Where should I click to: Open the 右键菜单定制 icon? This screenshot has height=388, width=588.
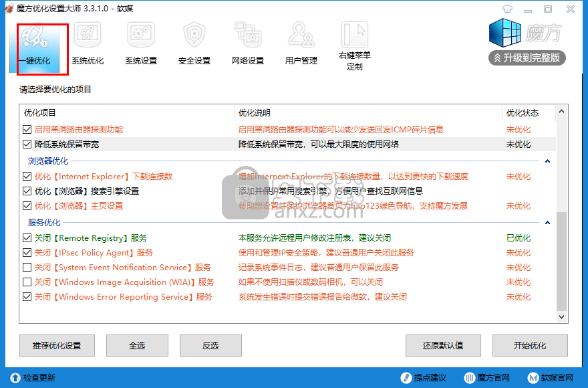click(354, 35)
